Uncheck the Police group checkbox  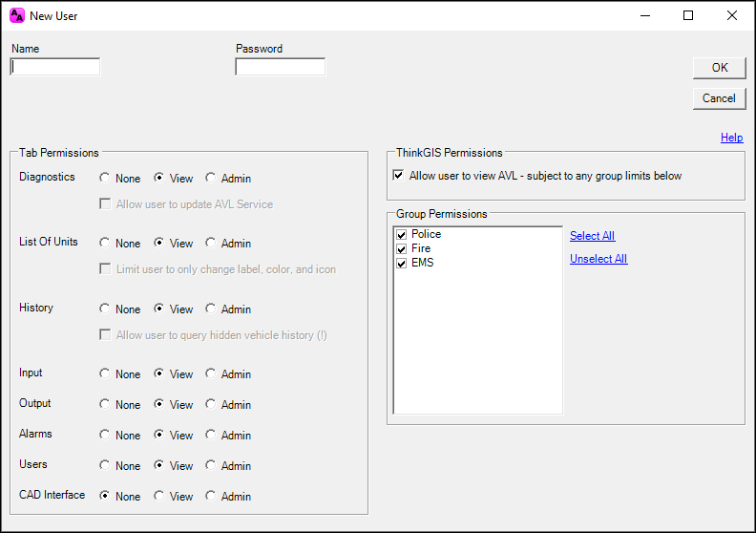[x=401, y=234]
